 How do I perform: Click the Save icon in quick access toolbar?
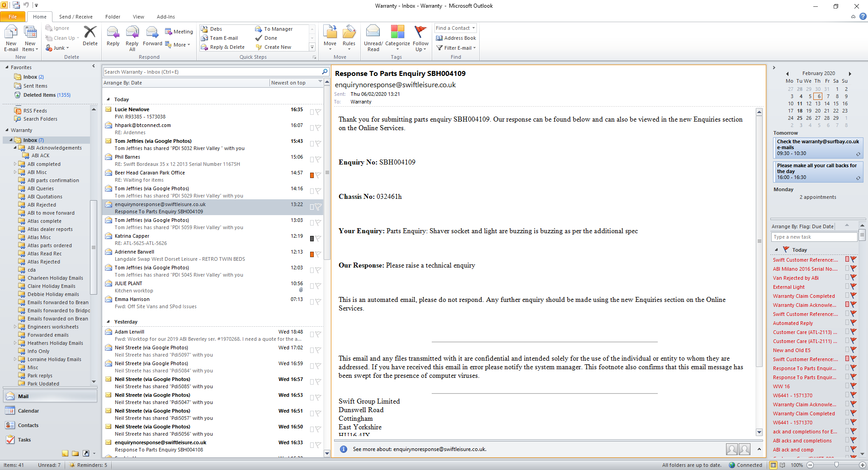click(16, 5)
